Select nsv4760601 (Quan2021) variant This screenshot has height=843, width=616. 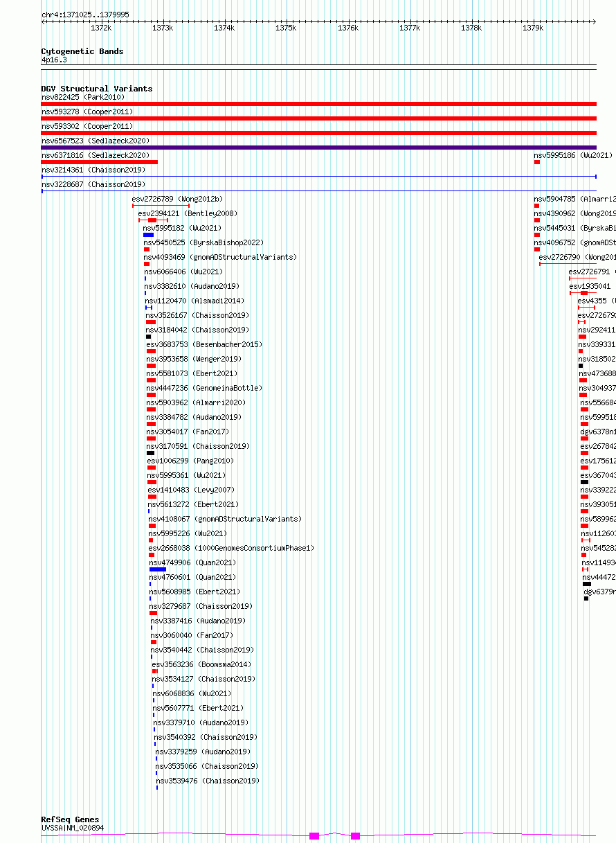click(x=193, y=577)
